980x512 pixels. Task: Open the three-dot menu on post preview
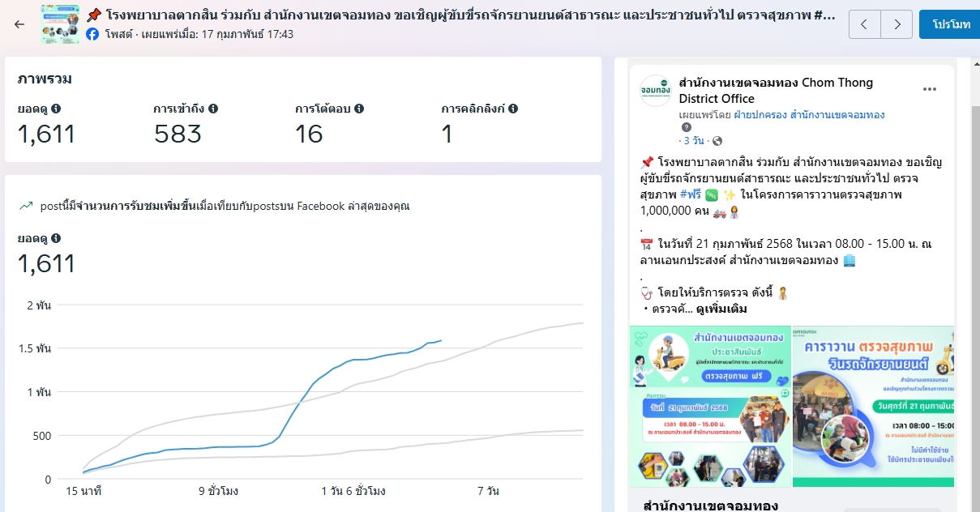pos(930,89)
